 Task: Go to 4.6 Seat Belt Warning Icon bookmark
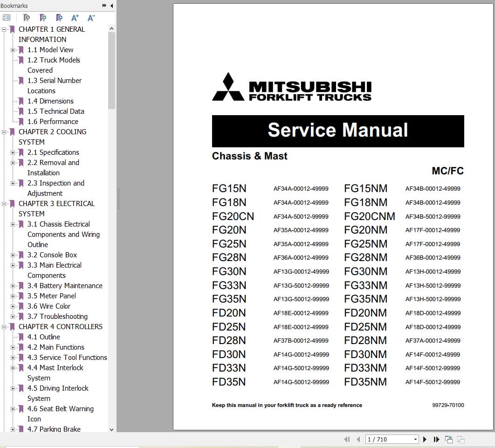(60, 414)
